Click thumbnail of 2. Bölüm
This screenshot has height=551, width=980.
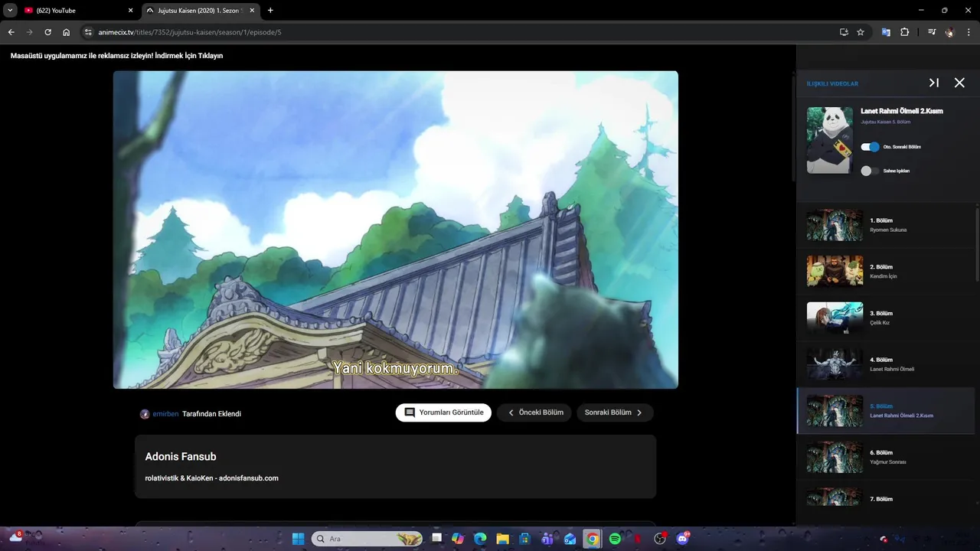click(x=835, y=271)
